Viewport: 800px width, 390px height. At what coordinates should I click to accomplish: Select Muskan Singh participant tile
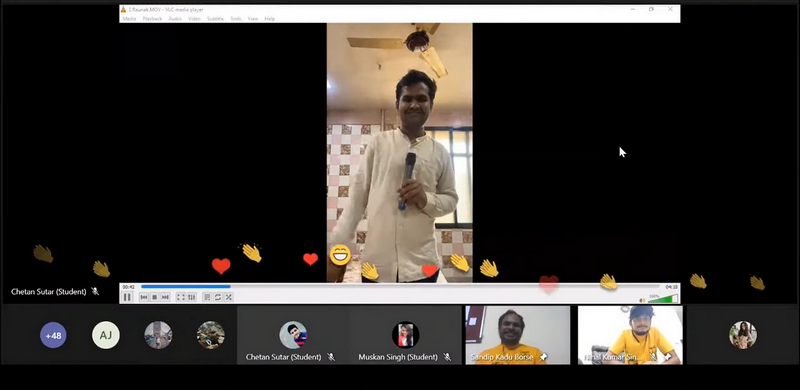[406, 335]
